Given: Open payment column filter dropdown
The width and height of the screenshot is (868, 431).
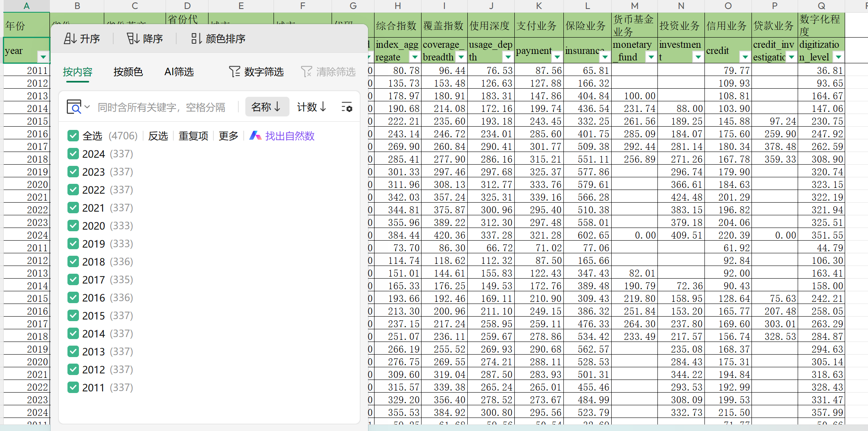Looking at the screenshot, I should tap(557, 57).
